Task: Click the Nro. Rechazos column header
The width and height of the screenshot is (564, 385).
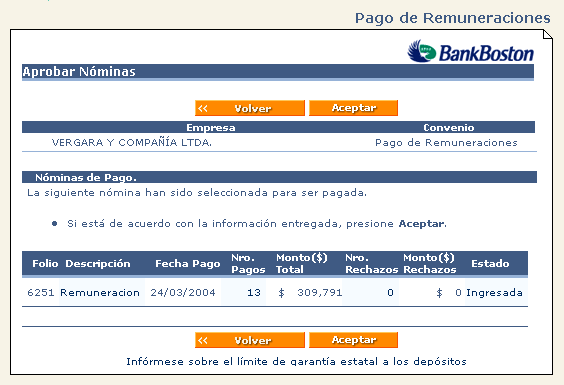Action: (371, 264)
